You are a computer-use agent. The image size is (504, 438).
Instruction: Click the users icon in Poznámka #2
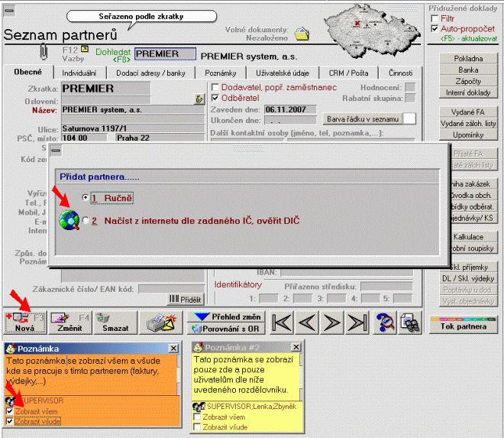[199, 407]
